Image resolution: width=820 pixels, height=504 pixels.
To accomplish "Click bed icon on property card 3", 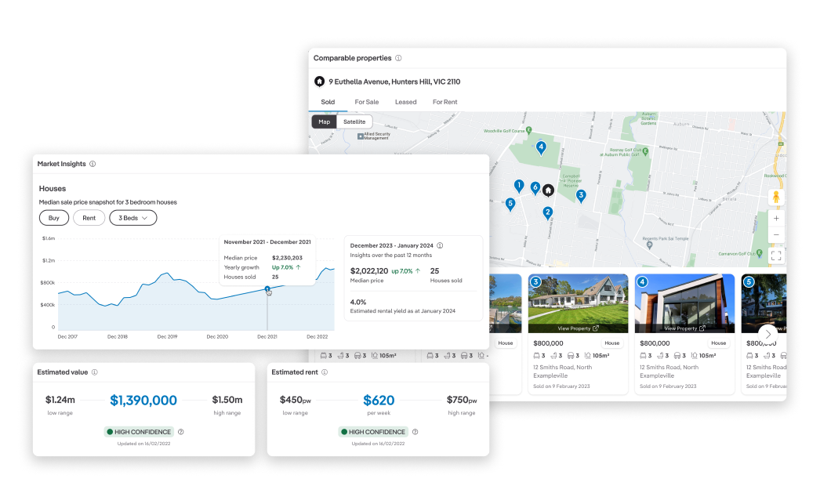I will point(536,356).
